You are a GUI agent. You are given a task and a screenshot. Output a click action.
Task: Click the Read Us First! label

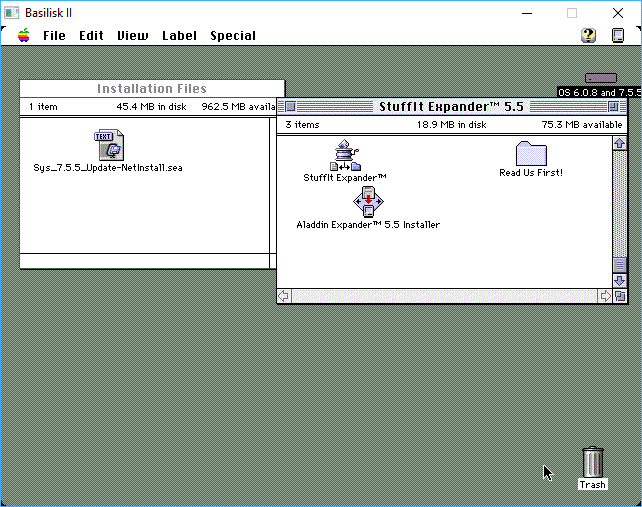pos(531,173)
